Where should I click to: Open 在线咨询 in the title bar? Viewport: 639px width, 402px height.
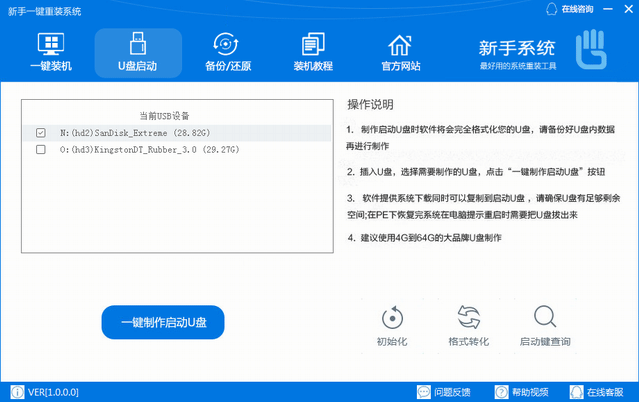pos(570,9)
